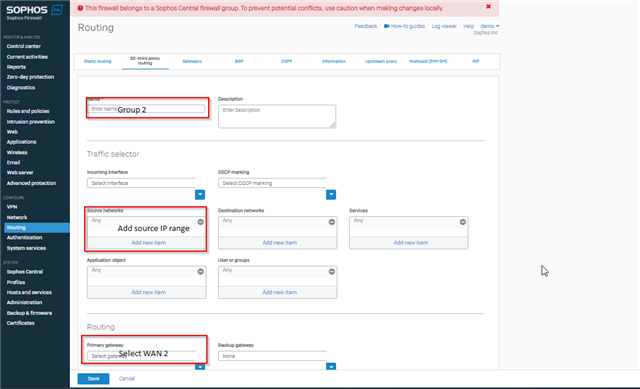Open the Feedback link

click(x=366, y=26)
